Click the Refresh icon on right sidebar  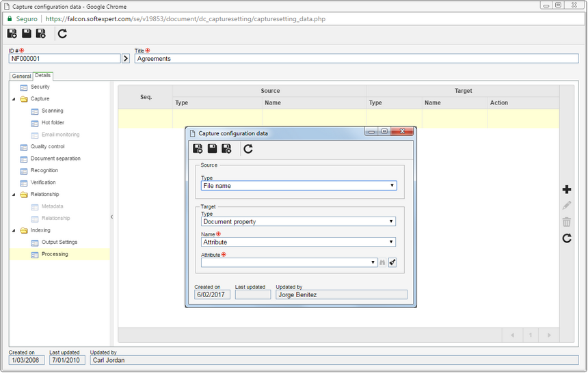click(x=567, y=238)
